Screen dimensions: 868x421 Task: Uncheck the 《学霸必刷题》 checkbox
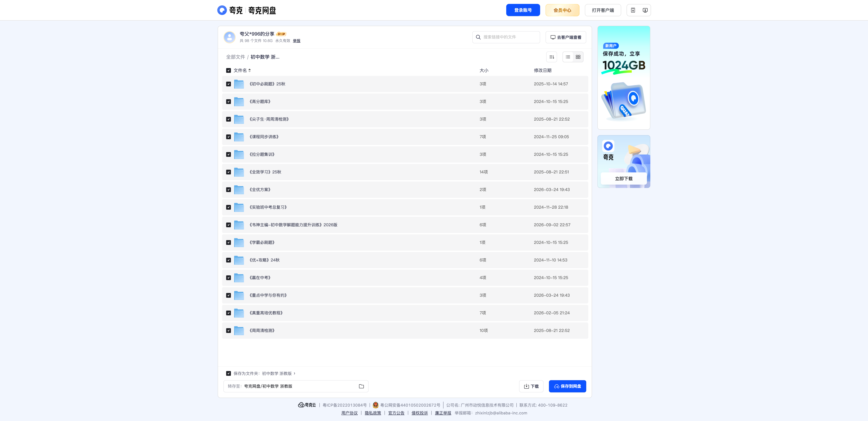(229, 243)
